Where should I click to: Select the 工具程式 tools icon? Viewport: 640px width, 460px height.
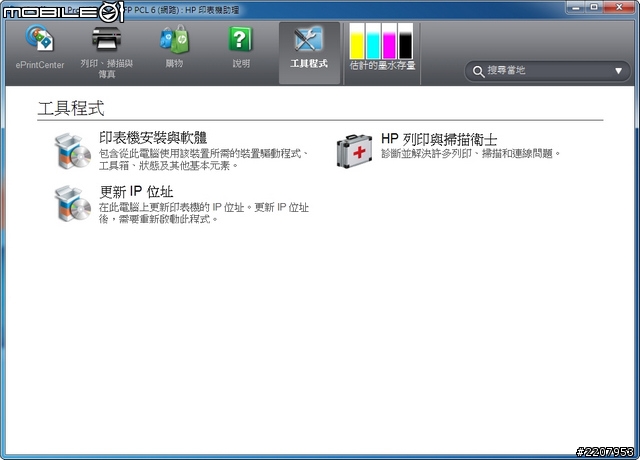click(309, 39)
